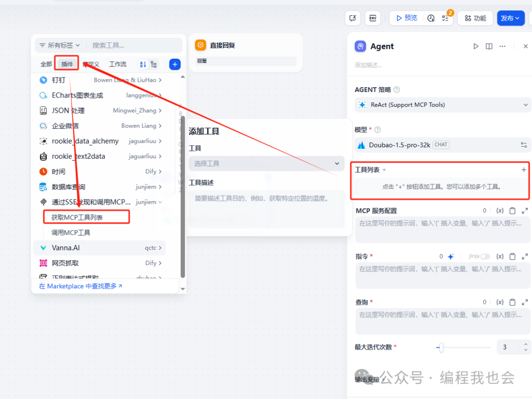Click the checklist icon with badge 2
This screenshot has width=532, height=399.
[446, 18]
